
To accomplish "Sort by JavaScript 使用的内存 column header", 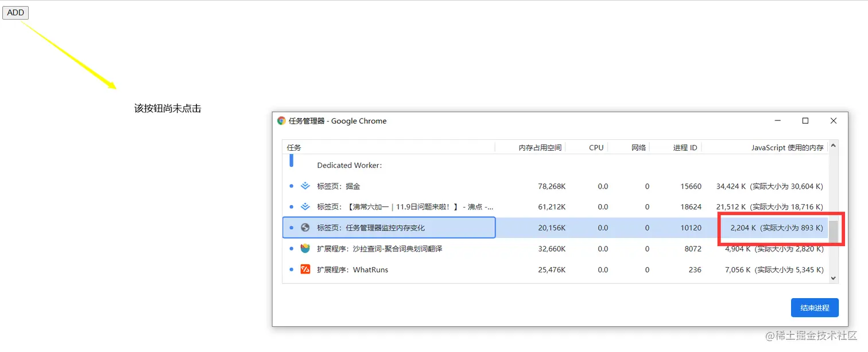I will (765, 147).
